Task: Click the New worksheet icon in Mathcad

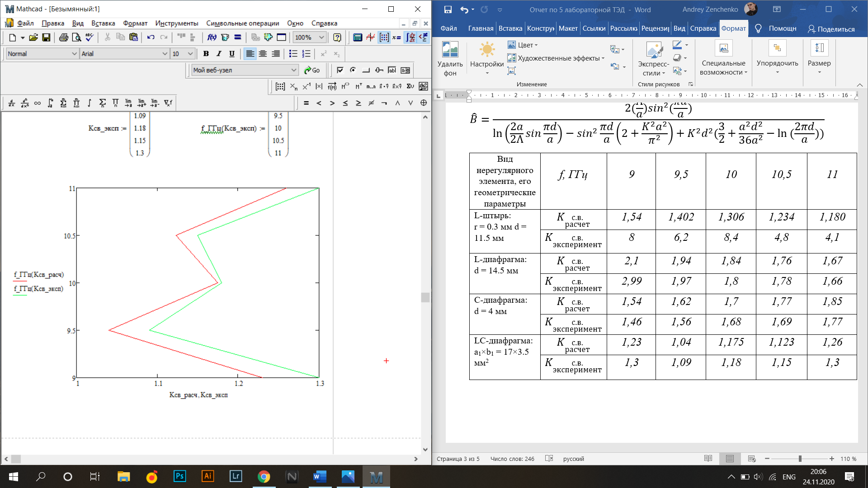Action: click(13, 38)
